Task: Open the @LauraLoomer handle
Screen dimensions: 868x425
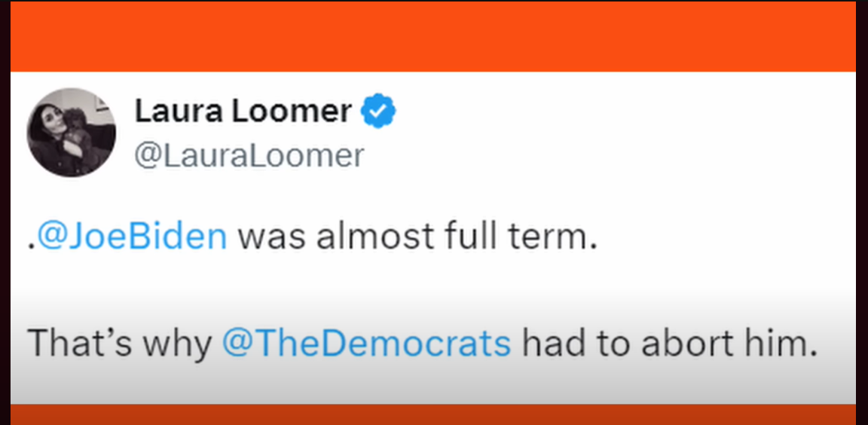Action: tap(249, 155)
